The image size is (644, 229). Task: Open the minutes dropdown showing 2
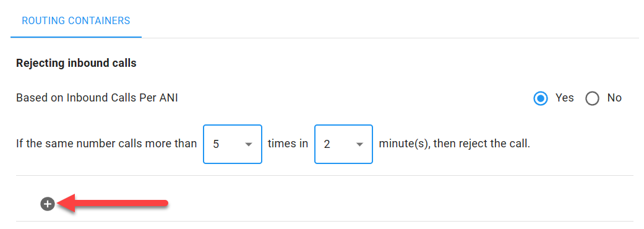click(344, 144)
